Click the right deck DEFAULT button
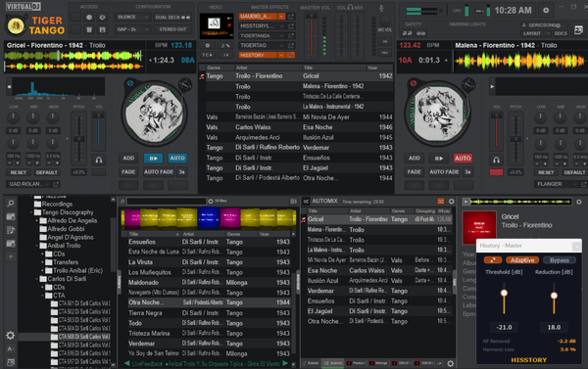The image size is (588, 369). click(x=574, y=172)
